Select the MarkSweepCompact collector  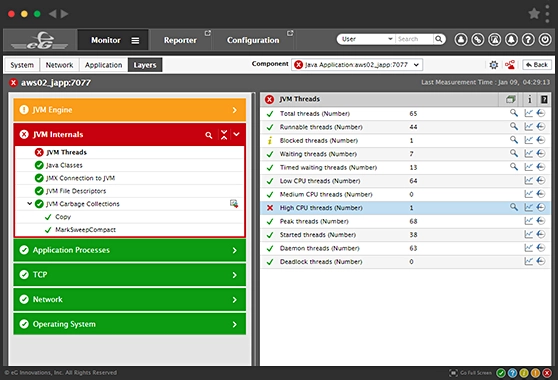[x=85, y=230]
